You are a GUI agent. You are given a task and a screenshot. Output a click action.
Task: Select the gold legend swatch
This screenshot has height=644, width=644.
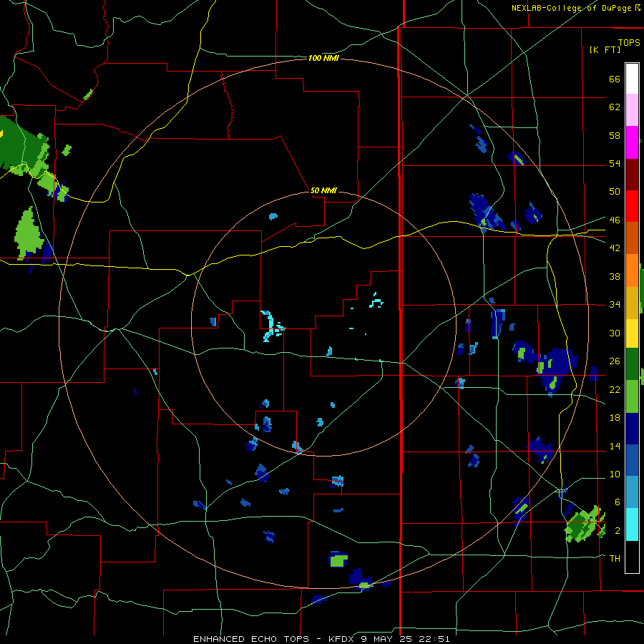[632, 303]
